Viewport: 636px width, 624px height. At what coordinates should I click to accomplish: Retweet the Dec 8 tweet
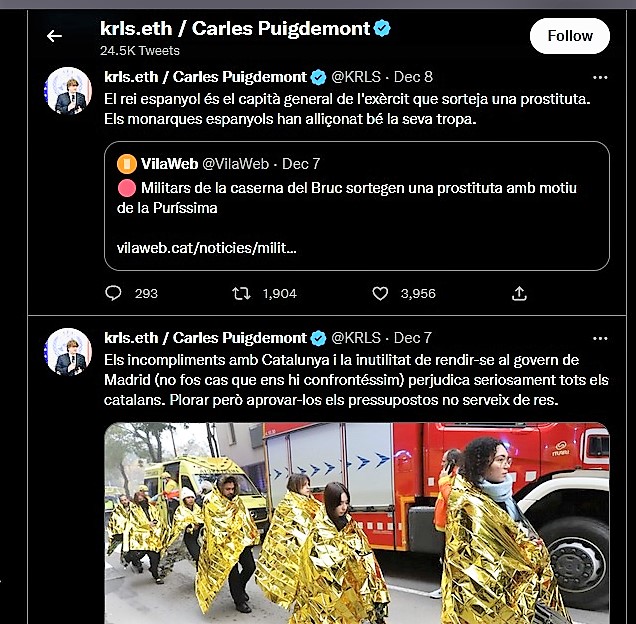pos(241,293)
